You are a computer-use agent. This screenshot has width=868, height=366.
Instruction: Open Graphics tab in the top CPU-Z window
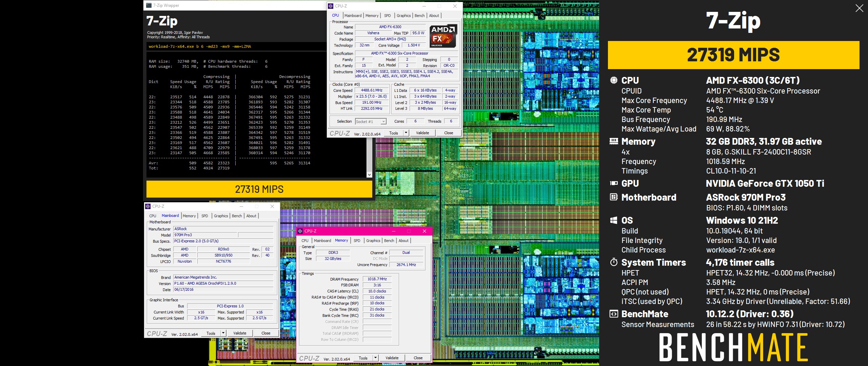click(403, 16)
